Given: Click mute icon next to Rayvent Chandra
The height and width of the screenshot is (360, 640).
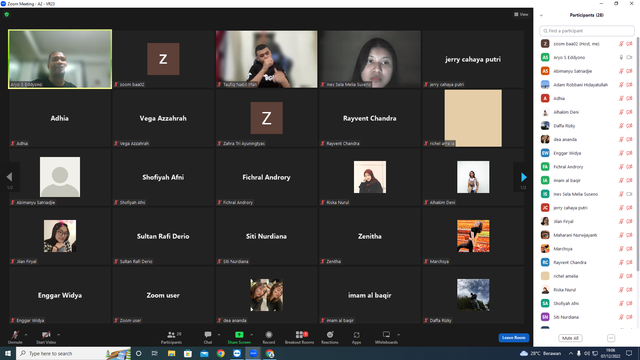Looking at the screenshot, I should pos(621,262).
